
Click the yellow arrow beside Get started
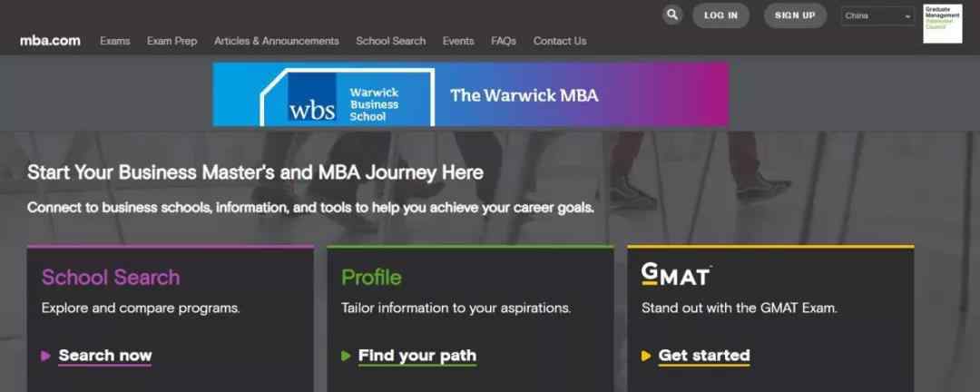(x=646, y=356)
